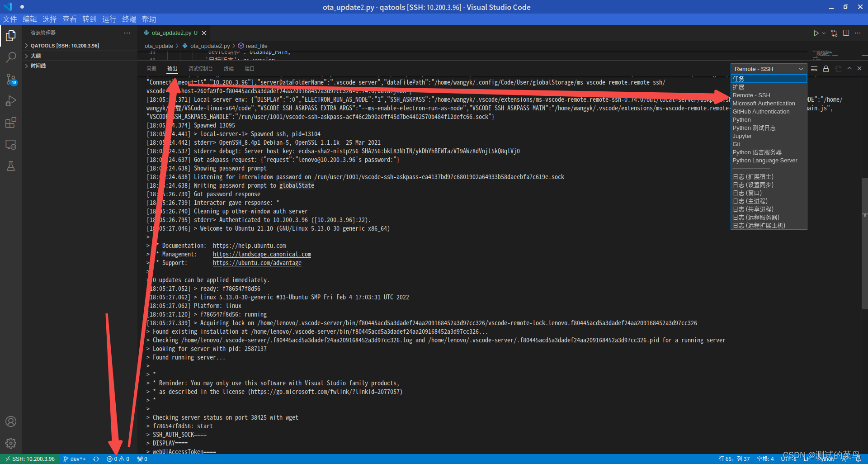Screen dimensions: 868x464
Task: Open the Microsoft license fwlink URL
Action: pyautogui.click(x=325, y=392)
